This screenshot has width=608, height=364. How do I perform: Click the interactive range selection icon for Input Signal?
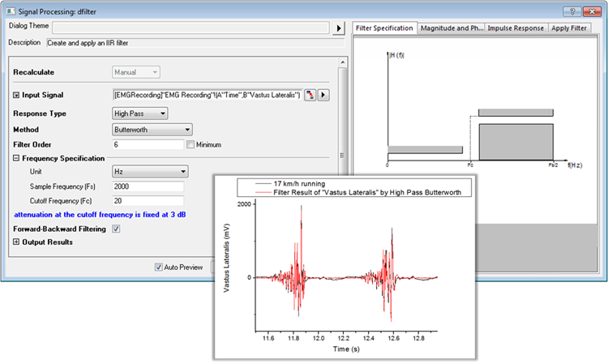(310, 96)
